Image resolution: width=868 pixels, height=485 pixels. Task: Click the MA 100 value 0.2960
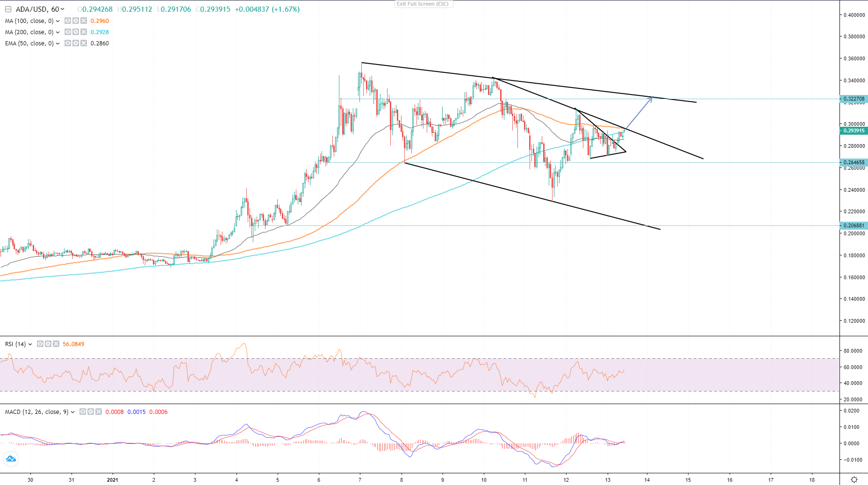100,21
